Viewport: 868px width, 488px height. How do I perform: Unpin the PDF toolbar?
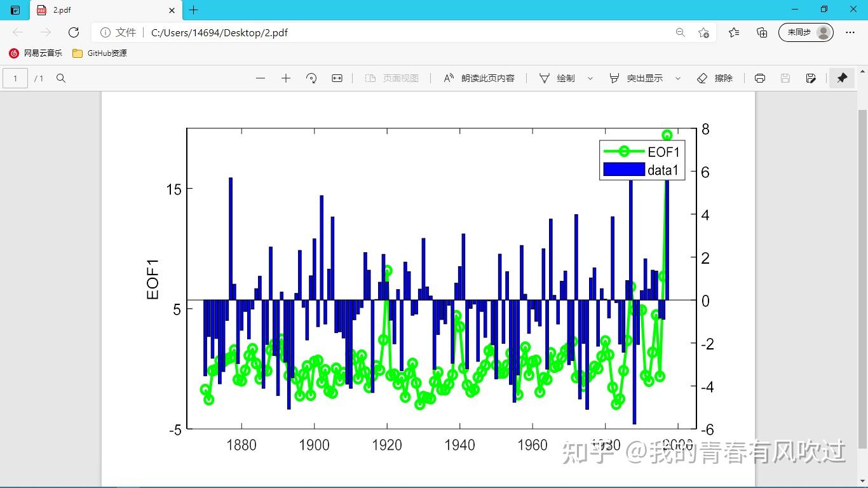coord(842,78)
